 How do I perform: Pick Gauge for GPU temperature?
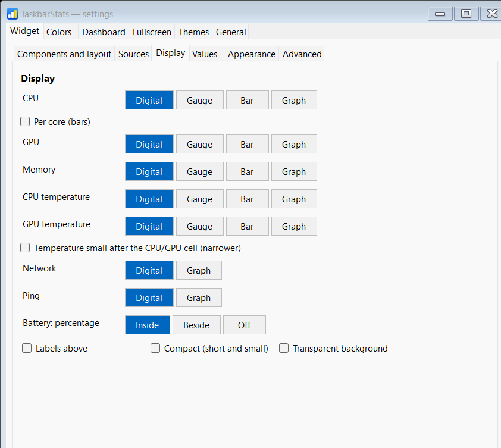pos(200,226)
